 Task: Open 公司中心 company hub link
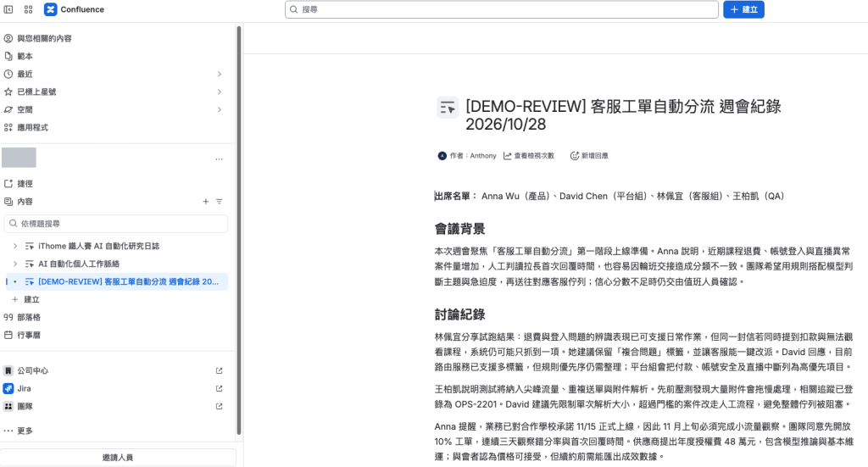pos(33,370)
